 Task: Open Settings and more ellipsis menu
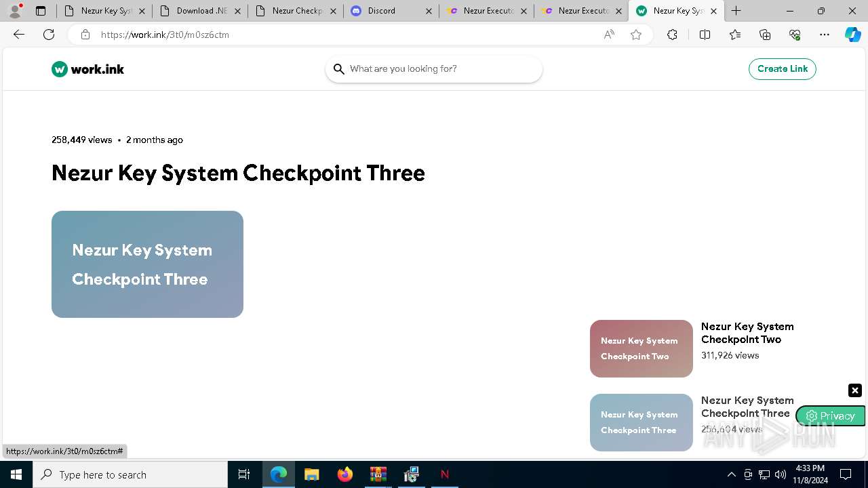click(x=825, y=35)
